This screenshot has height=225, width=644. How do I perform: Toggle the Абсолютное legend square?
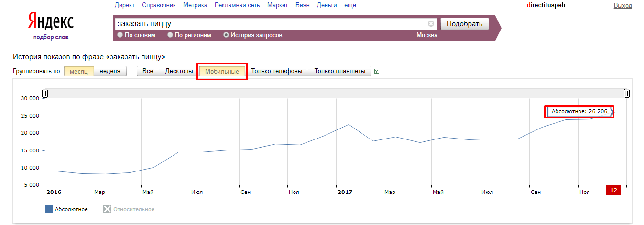click(x=49, y=209)
